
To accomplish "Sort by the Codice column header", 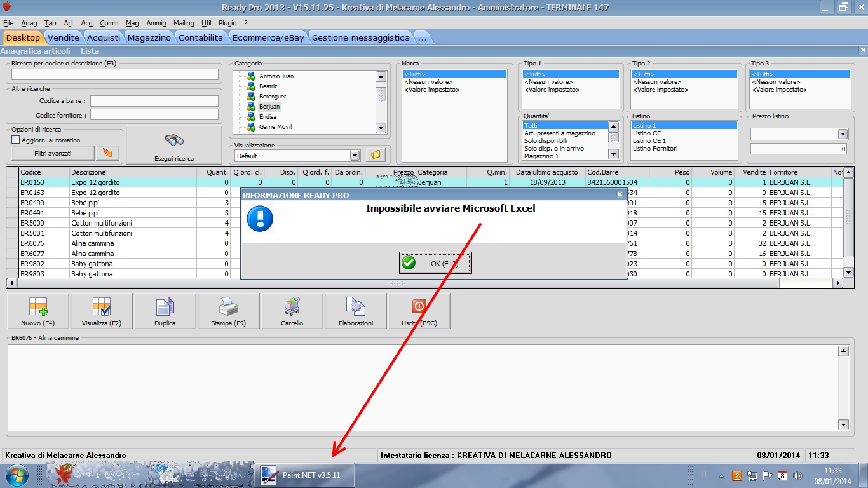I will click(x=44, y=172).
